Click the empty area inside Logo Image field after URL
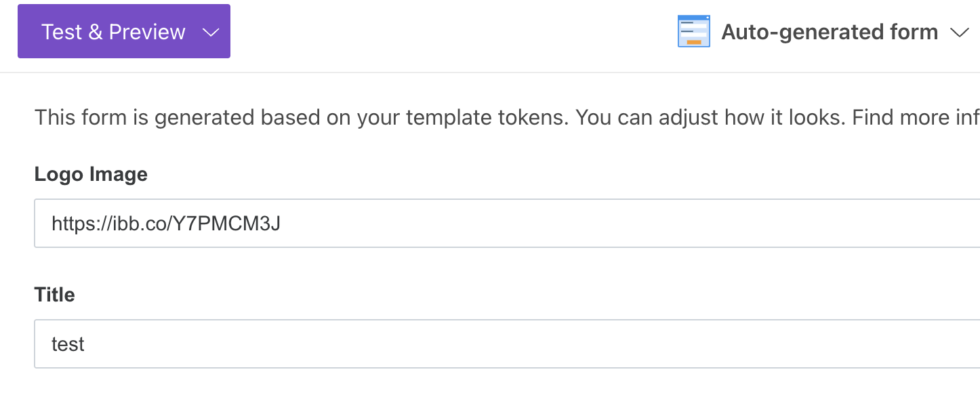Viewport: 980px width, 397px height. 610,224
